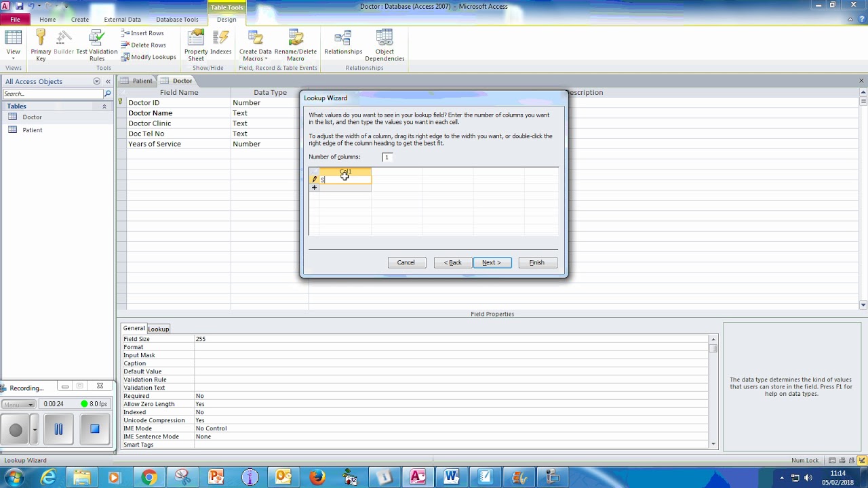The image size is (868, 488).
Task: Open Create Data Macros menu
Action: tap(255, 45)
